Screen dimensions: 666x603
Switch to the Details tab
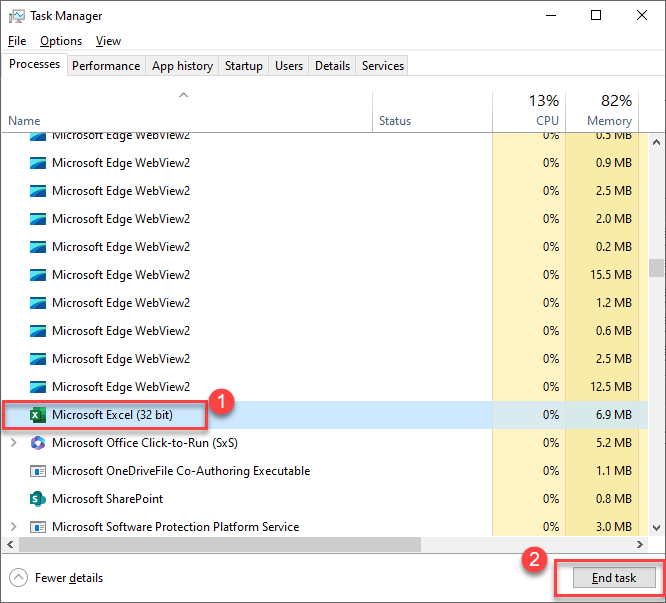(332, 66)
